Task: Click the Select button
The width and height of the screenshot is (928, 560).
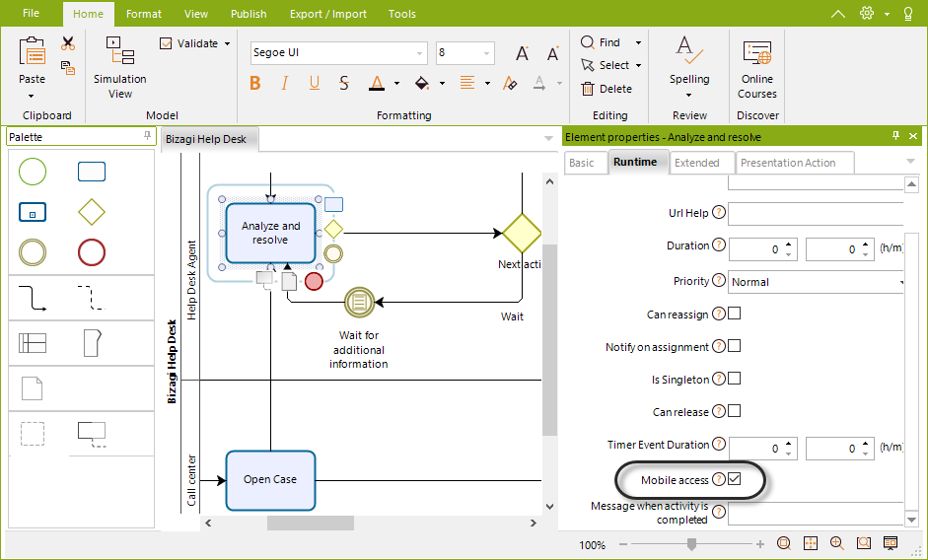Action: pos(605,65)
